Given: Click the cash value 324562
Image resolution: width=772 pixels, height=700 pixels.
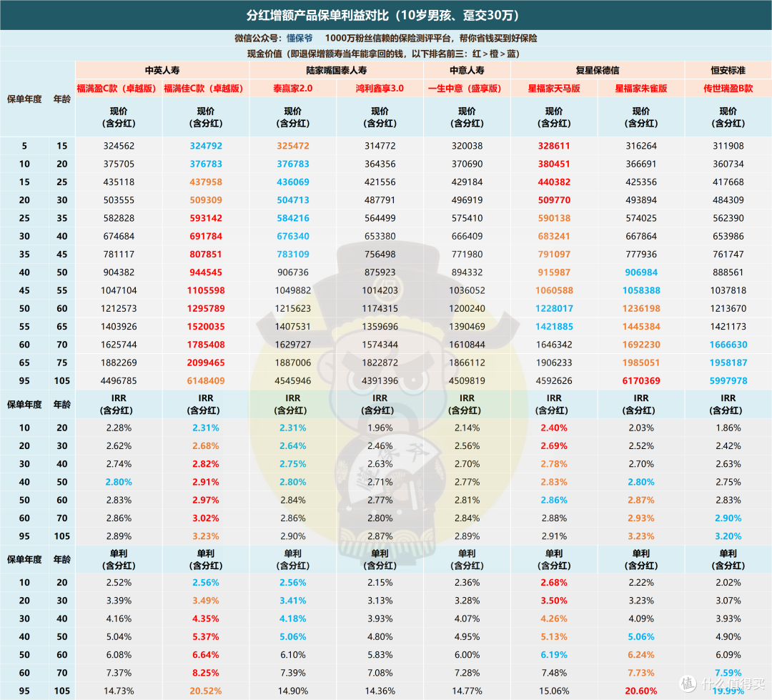Looking at the screenshot, I should coord(119,146).
